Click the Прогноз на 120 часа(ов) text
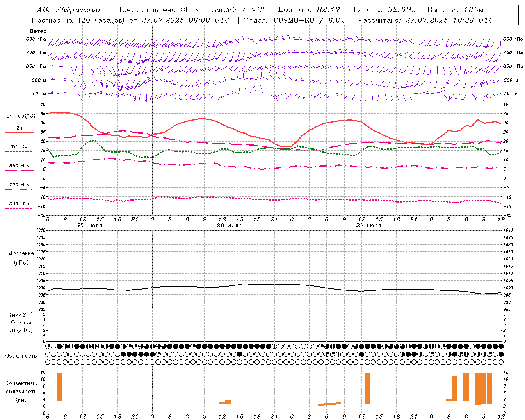This screenshot has width=525, height=420. pyautogui.click(x=79, y=20)
